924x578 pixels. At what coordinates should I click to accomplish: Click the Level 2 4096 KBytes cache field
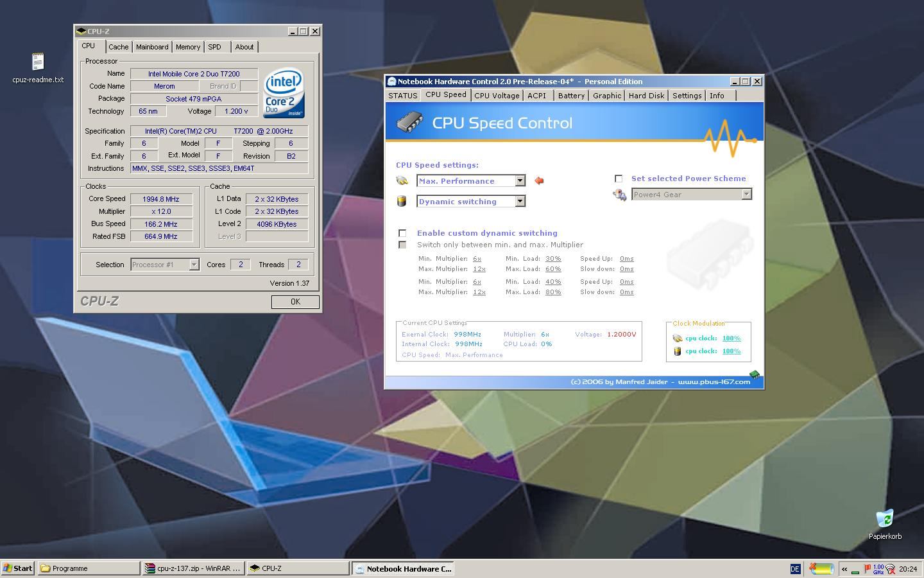[276, 224]
